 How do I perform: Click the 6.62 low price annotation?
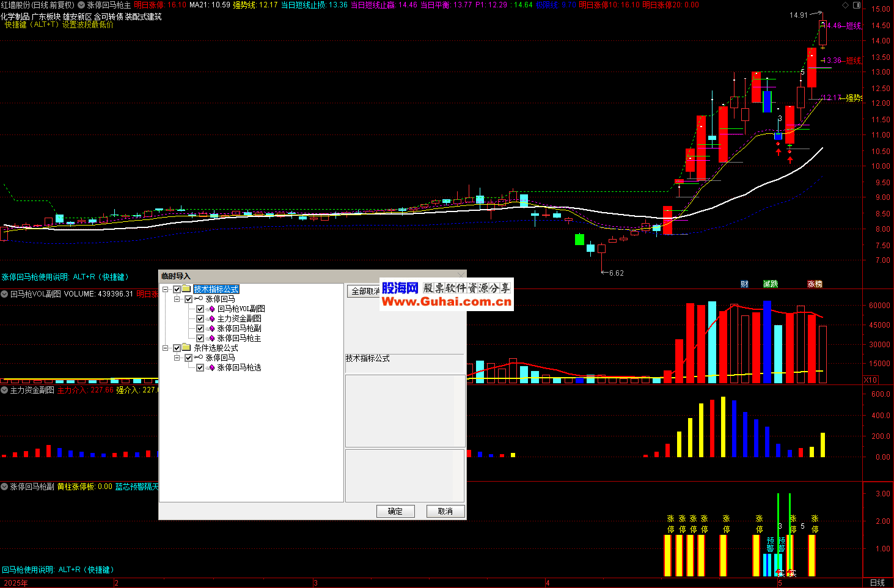coord(616,273)
